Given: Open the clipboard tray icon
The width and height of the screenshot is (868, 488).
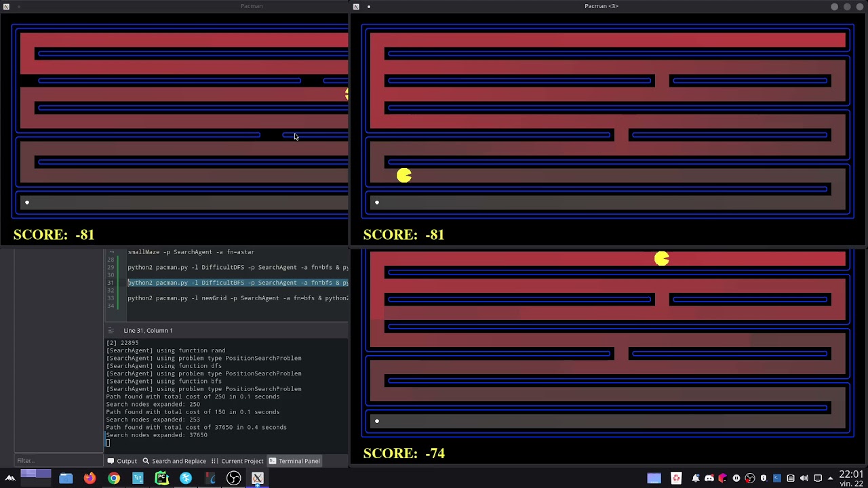Looking at the screenshot, I should point(791,478).
